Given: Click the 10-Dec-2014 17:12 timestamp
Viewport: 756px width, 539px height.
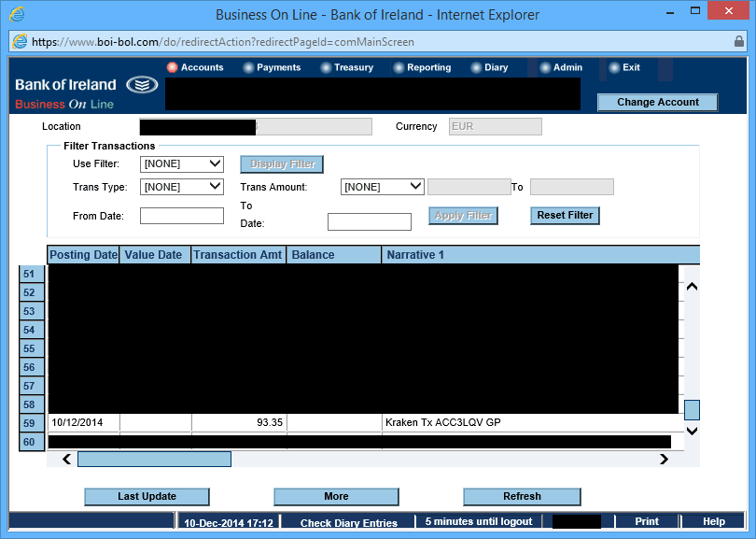Looking at the screenshot, I should click(x=229, y=523).
